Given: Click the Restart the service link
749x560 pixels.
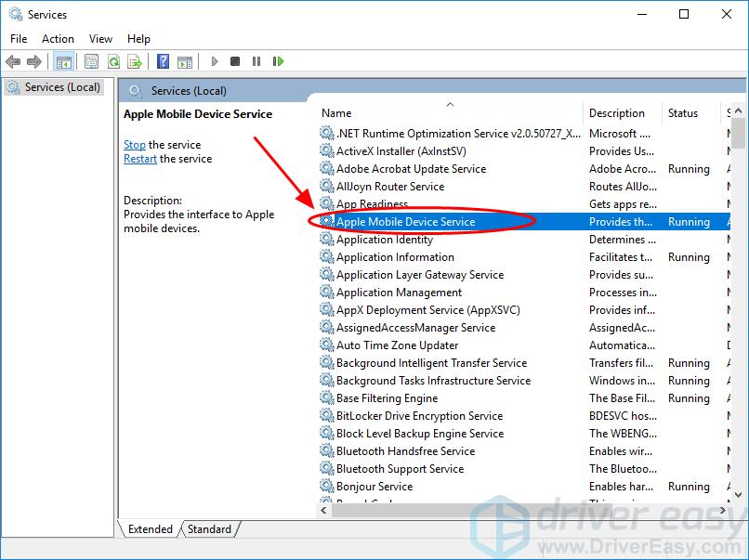Looking at the screenshot, I should [140, 159].
